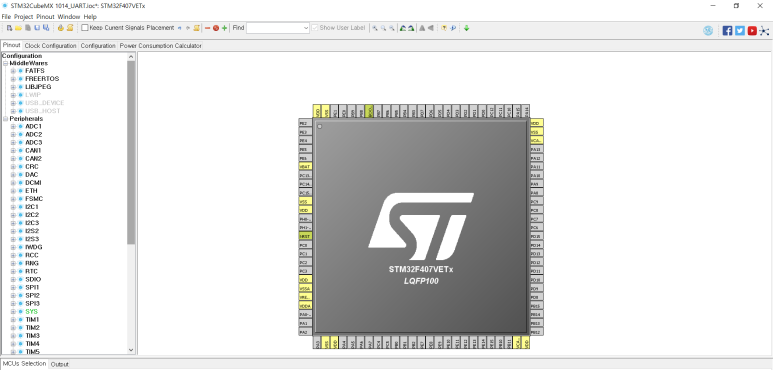Open the YouTube link icon

pyautogui.click(x=752, y=31)
